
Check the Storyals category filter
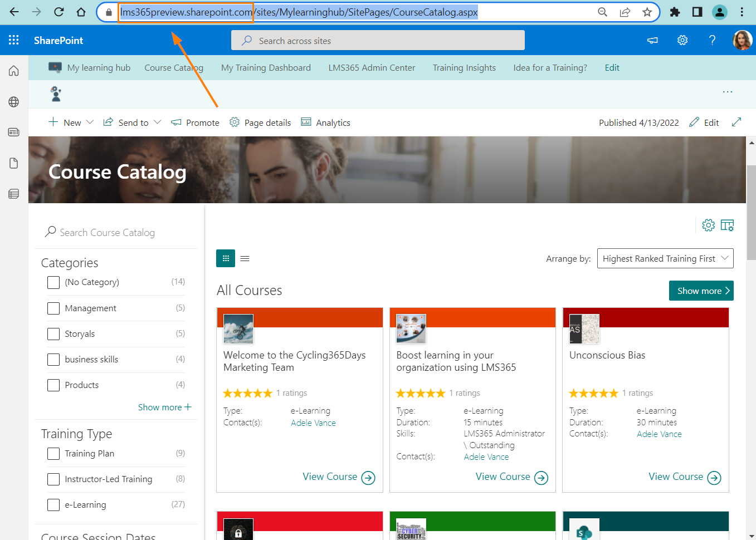tap(53, 333)
